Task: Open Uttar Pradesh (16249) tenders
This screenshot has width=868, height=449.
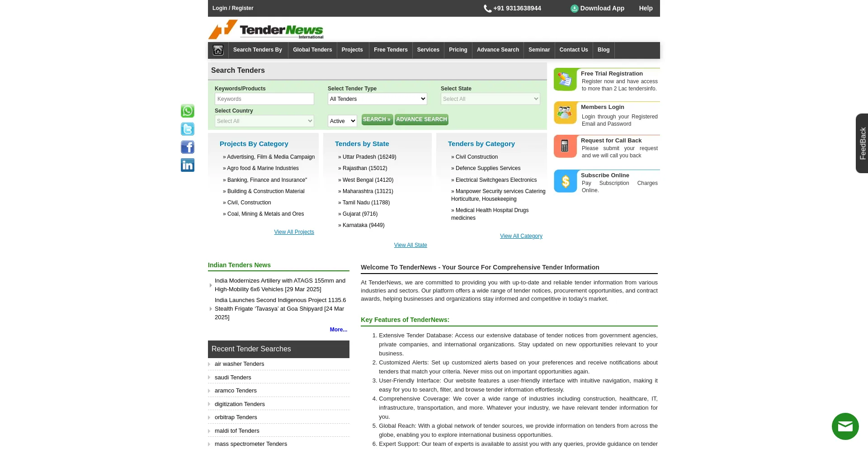Action: (367, 157)
